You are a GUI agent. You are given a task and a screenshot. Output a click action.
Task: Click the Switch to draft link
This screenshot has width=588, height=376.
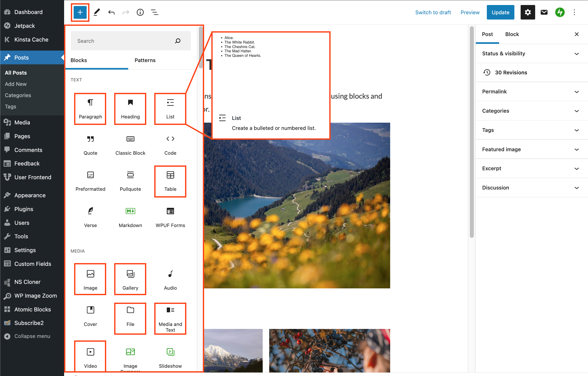coord(433,12)
